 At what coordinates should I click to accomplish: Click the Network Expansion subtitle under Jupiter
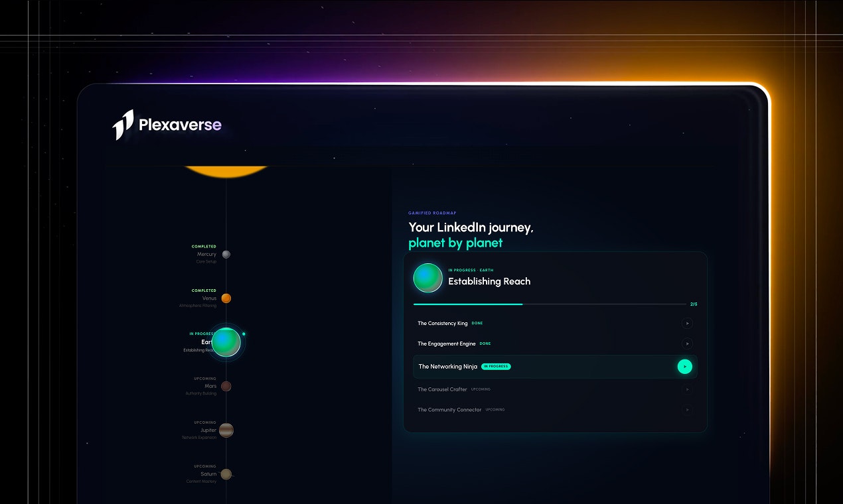pos(199,438)
